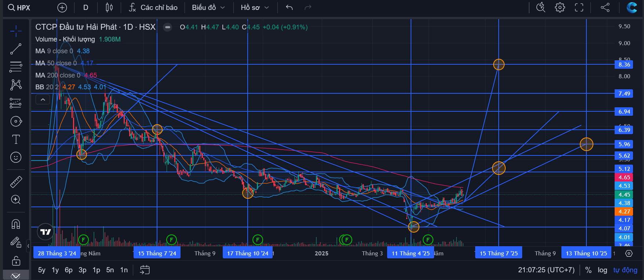Viewport: 644px width, 280px height.
Task: Click the 15 Tháng 7 '25 date label
Action: pos(499,254)
